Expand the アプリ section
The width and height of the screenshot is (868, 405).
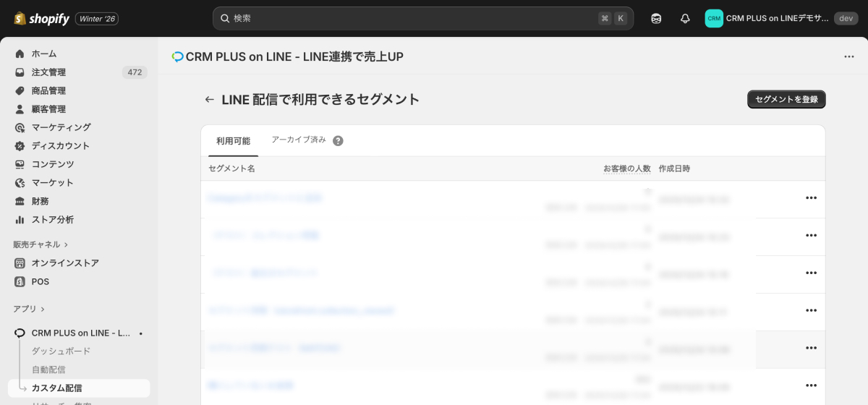[x=29, y=309]
